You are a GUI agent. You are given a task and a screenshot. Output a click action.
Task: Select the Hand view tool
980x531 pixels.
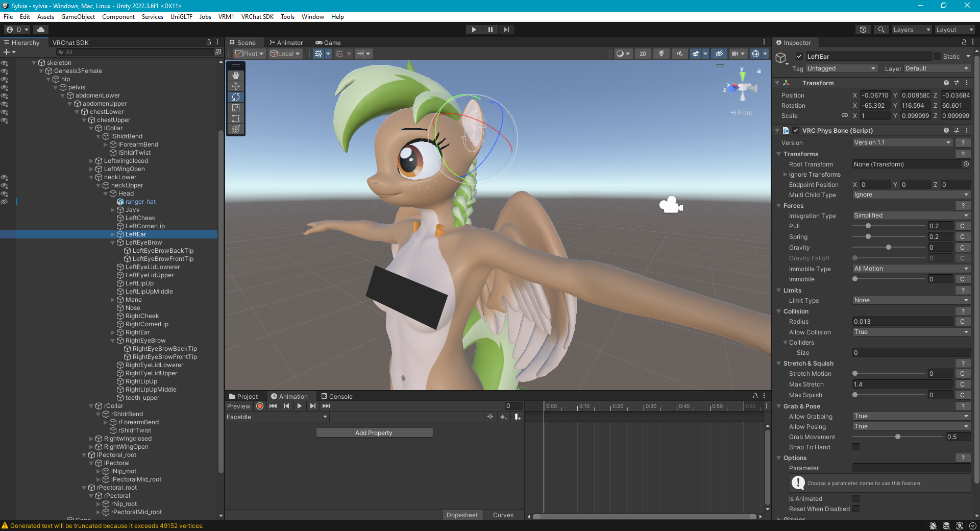235,75
